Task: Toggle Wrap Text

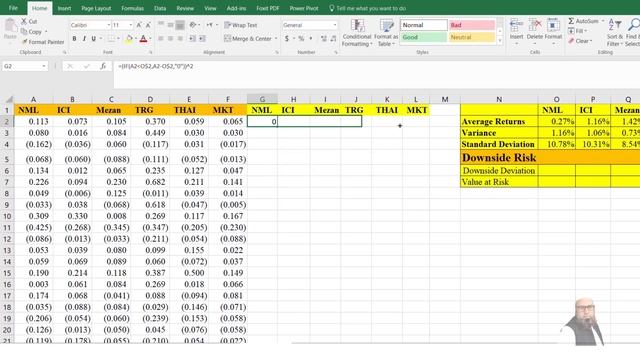Action: 241,25
